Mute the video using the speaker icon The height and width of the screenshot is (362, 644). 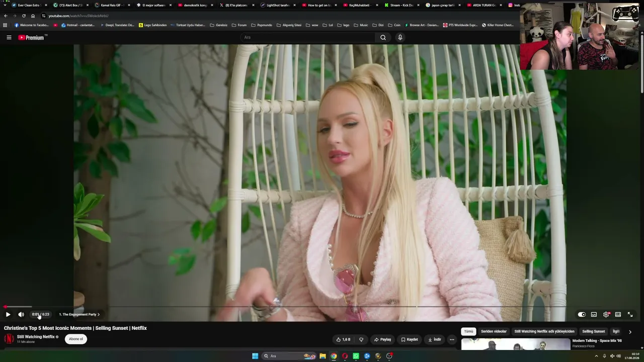21,314
